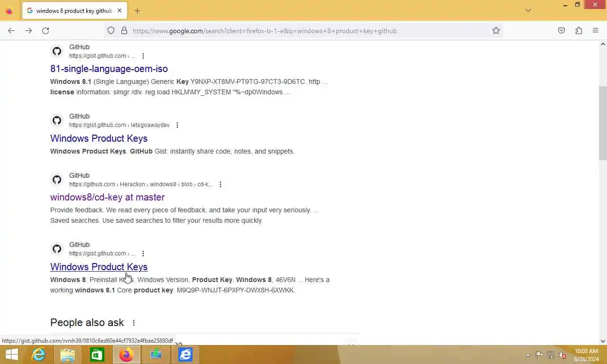Viewport: 607px width, 364px height.
Task: Open windows8/cd-key at master result
Action: point(107,197)
